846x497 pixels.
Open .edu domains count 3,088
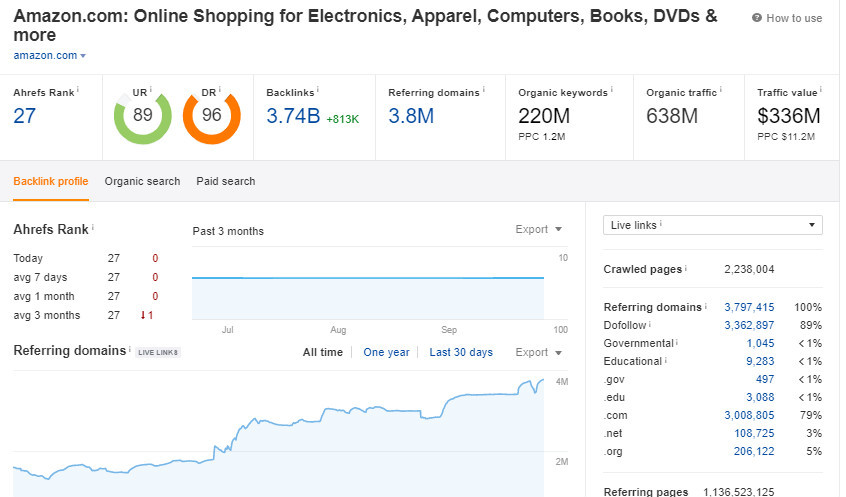760,397
